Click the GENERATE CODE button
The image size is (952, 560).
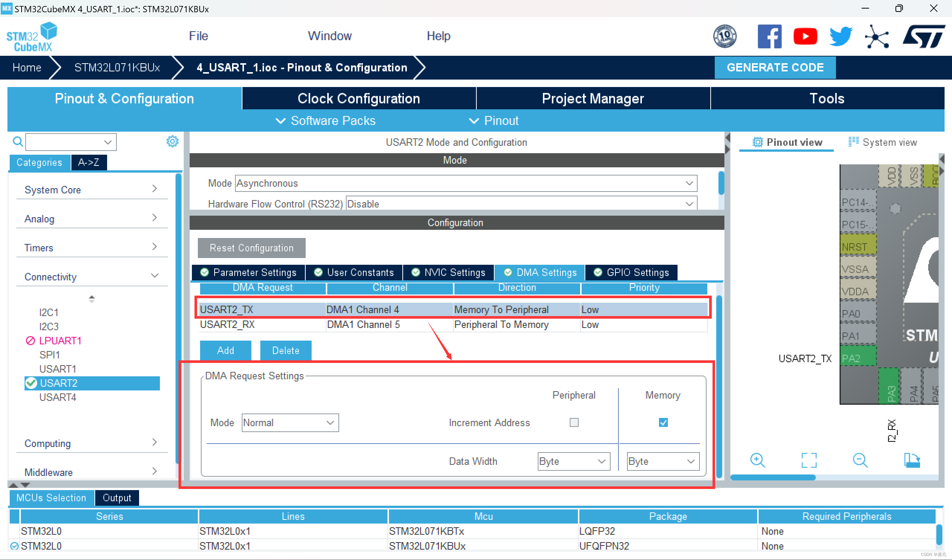click(775, 67)
